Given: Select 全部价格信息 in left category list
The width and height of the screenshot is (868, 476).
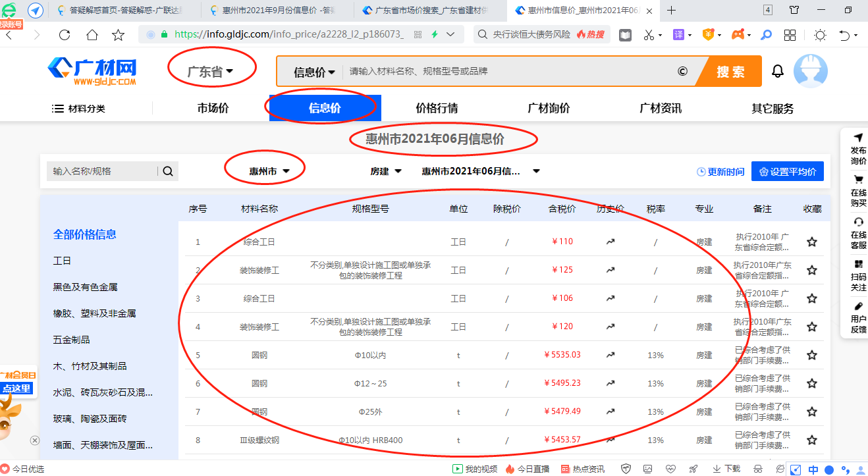Looking at the screenshot, I should click(x=85, y=234).
